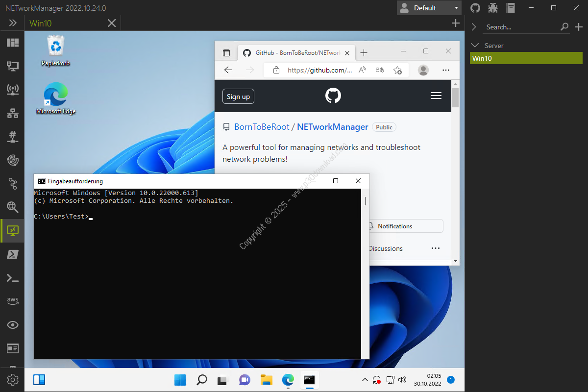This screenshot has height=392, width=588.
Task: Select the Port Scanner hash icon
Action: point(12,136)
